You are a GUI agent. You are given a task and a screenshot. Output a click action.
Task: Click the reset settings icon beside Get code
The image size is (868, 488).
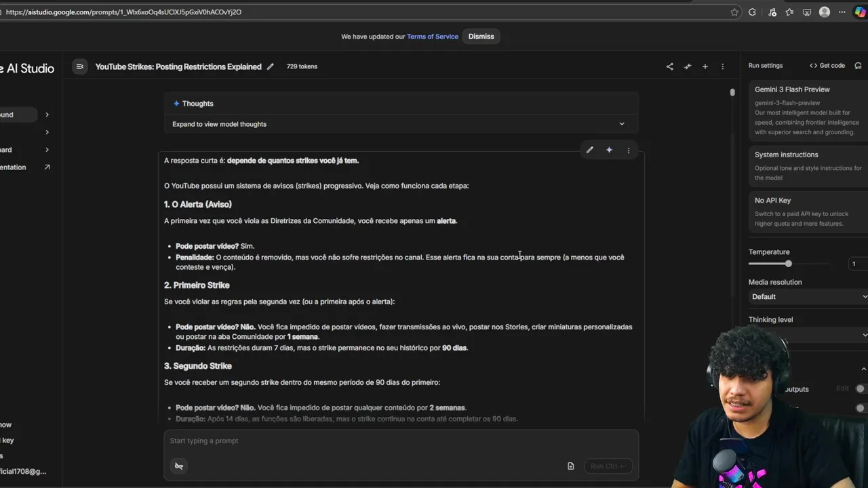point(859,66)
